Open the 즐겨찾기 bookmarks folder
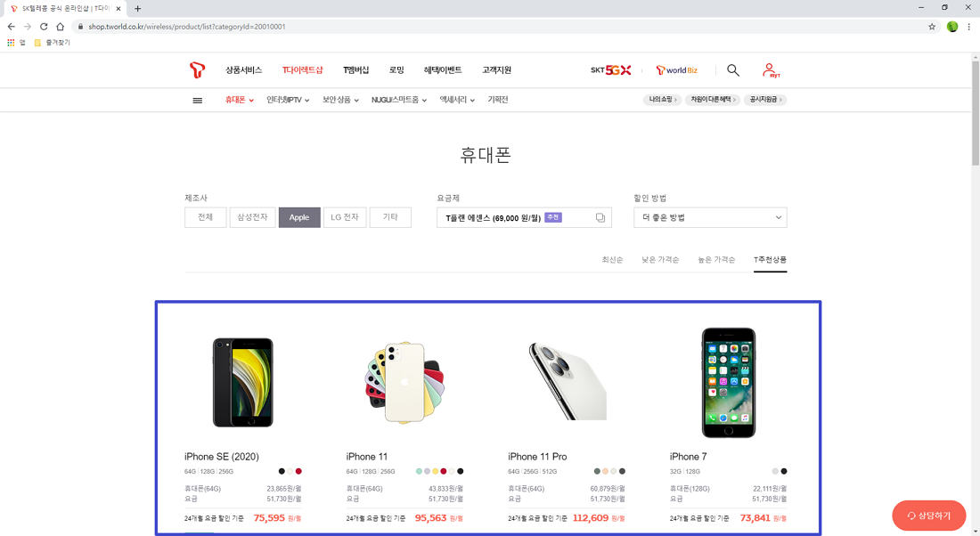980x536 pixels. (52, 43)
